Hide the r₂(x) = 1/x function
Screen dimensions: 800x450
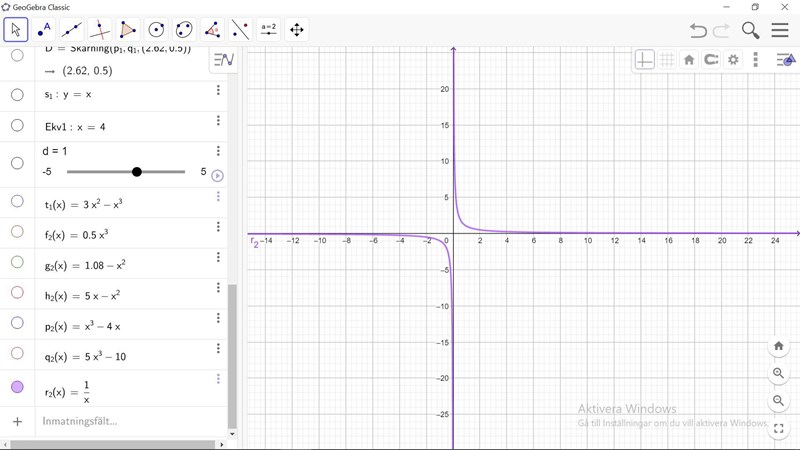click(17, 387)
